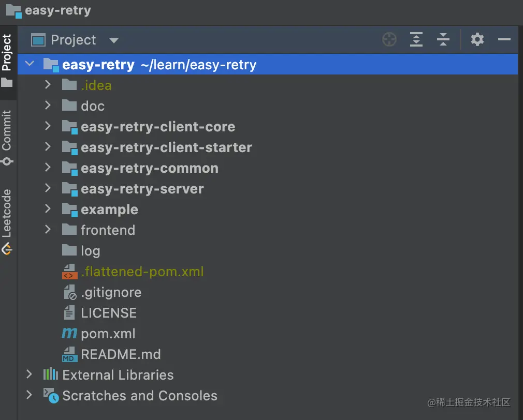Expand the easy-retry-client-starter module

pos(48,146)
